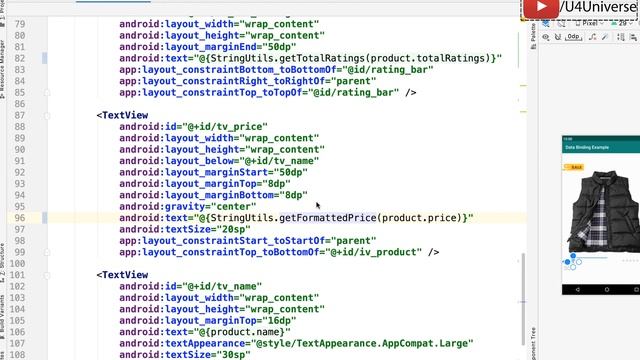Viewport: 640px width, 360px height.
Task: Collapse the fold marker at line 85
Action: tap(47, 93)
